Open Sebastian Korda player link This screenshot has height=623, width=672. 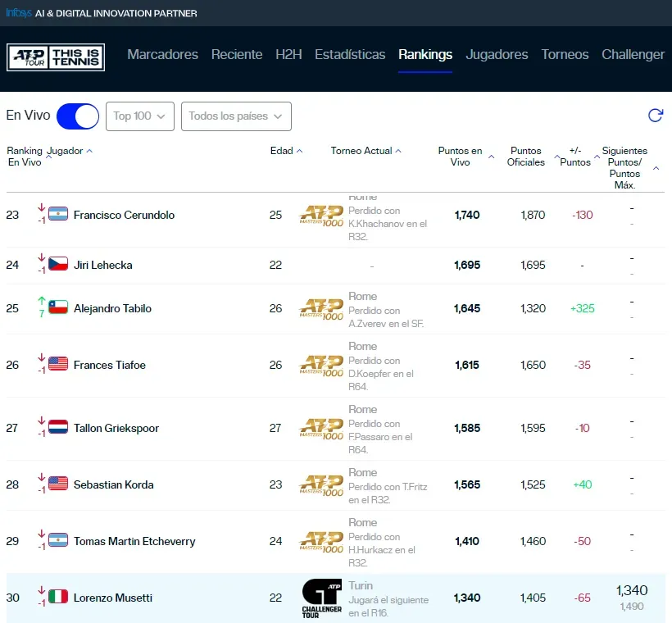tap(113, 484)
